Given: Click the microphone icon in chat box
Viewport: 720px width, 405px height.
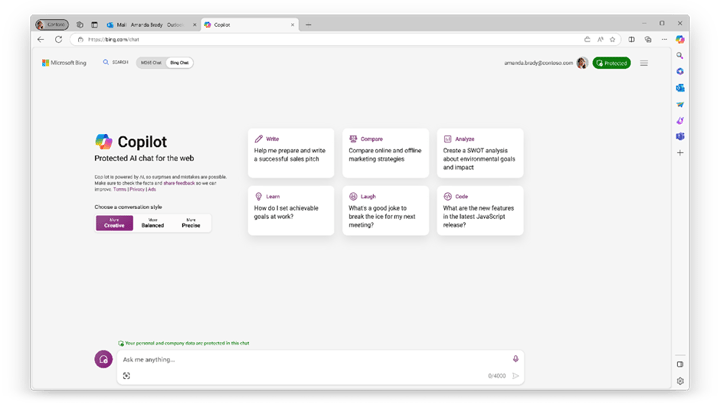Looking at the screenshot, I should pyautogui.click(x=516, y=359).
